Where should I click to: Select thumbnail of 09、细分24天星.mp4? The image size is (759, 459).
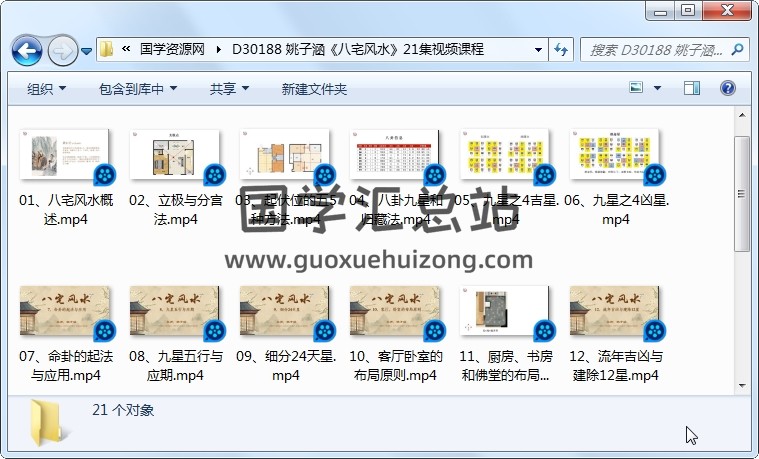click(x=285, y=311)
